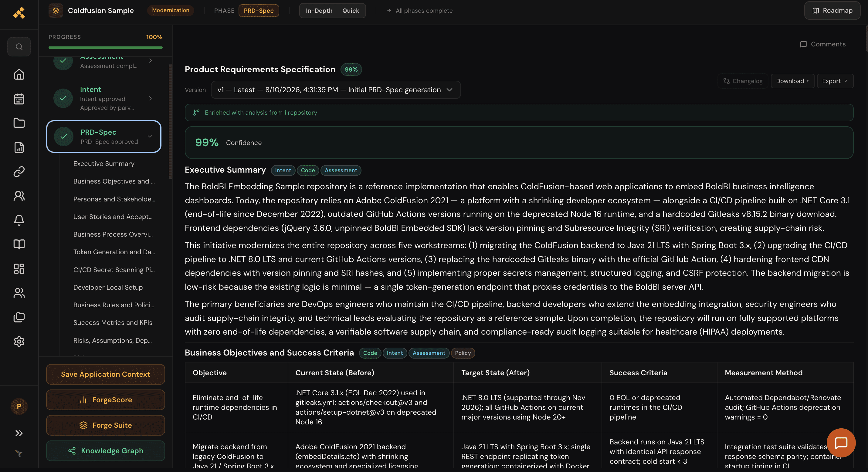Click the repository branch icon in enrichment banner

click(196, 113)
